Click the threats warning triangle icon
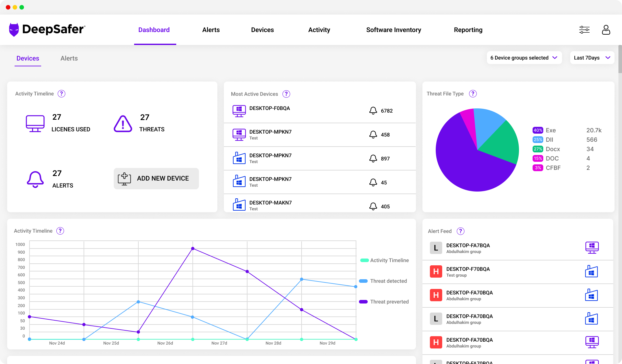This screenshot has width=622, height=364. [123, 124]
